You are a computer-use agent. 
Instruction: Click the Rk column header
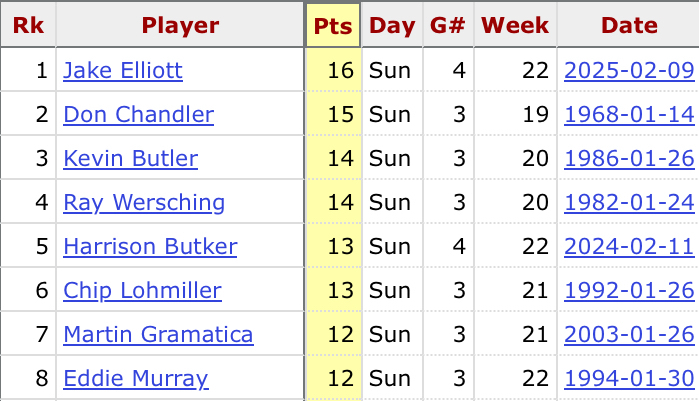tap(28, 26)
